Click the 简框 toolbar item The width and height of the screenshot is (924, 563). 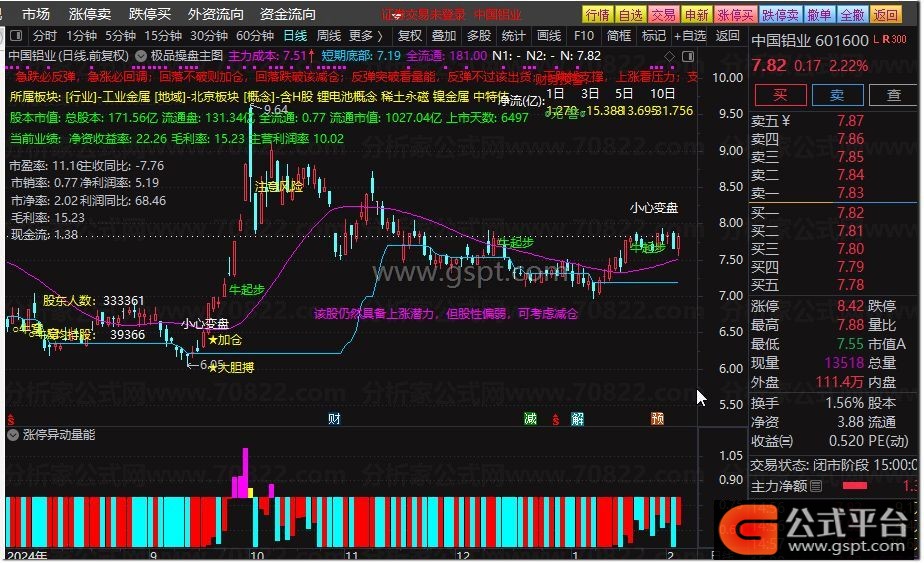(619, 36)
